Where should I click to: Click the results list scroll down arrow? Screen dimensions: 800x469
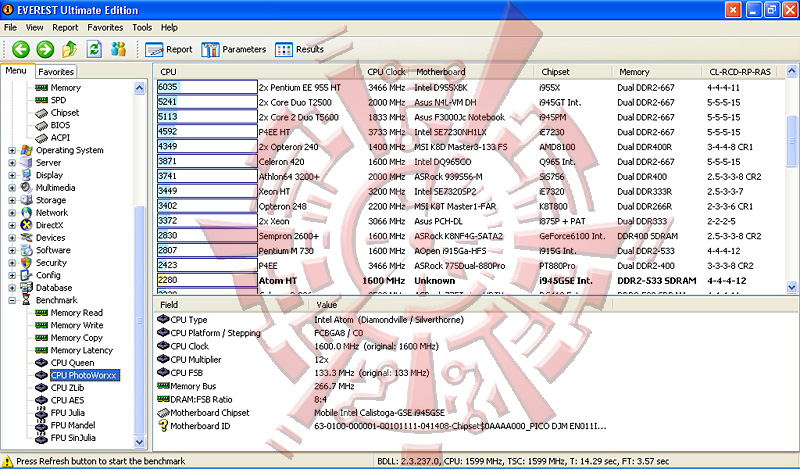(792, 287)
